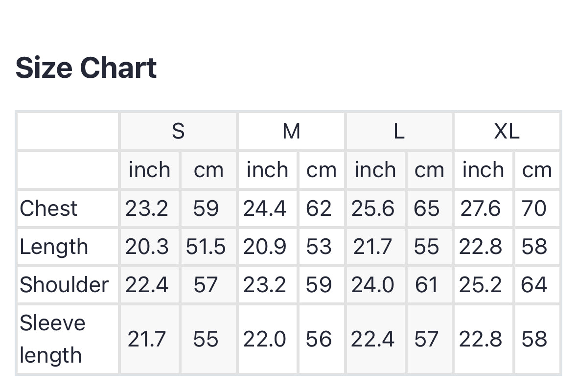Click the Sleeve length row label
The height and width of the screenshot is (392, 577).
[52, 339]
